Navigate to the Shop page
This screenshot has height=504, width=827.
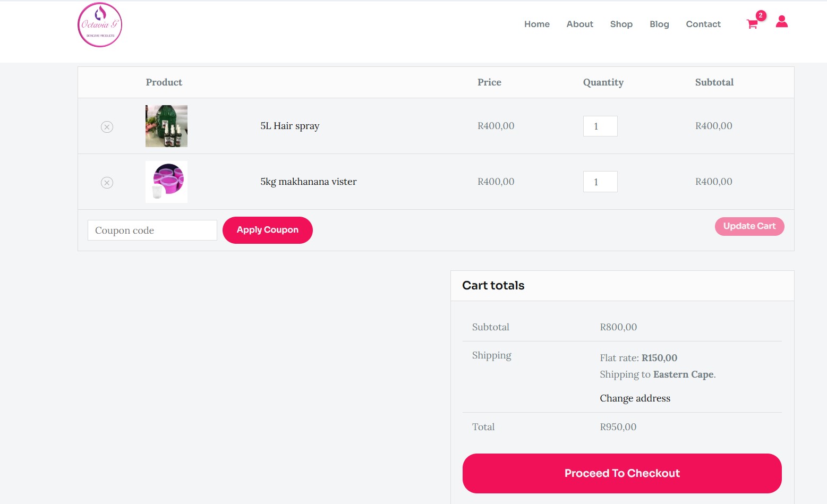[x=621, y=24]
